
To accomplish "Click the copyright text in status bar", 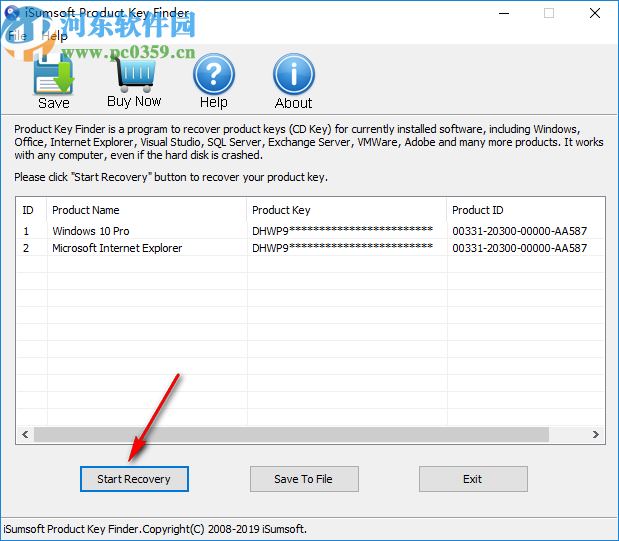I will point(155,529).
